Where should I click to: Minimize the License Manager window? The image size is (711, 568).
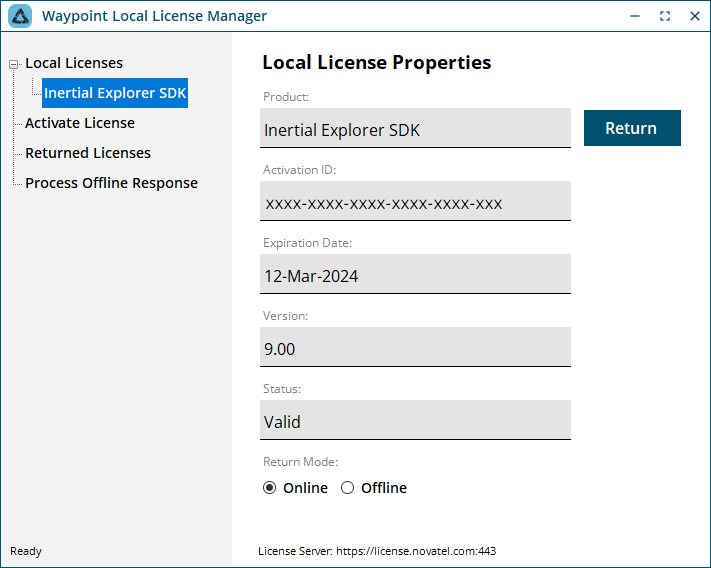pos(635,16)
